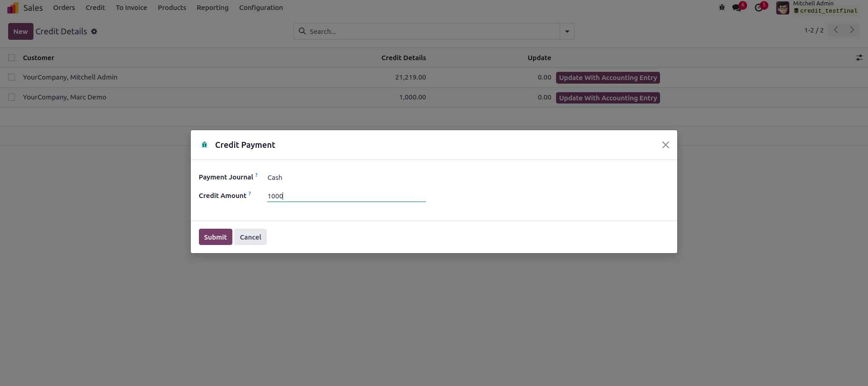Image resolution: width=868 pixels, height=386 pixels.
Task: Click the Credit Details breadcrumb title
Action: [x=61, y=32]
